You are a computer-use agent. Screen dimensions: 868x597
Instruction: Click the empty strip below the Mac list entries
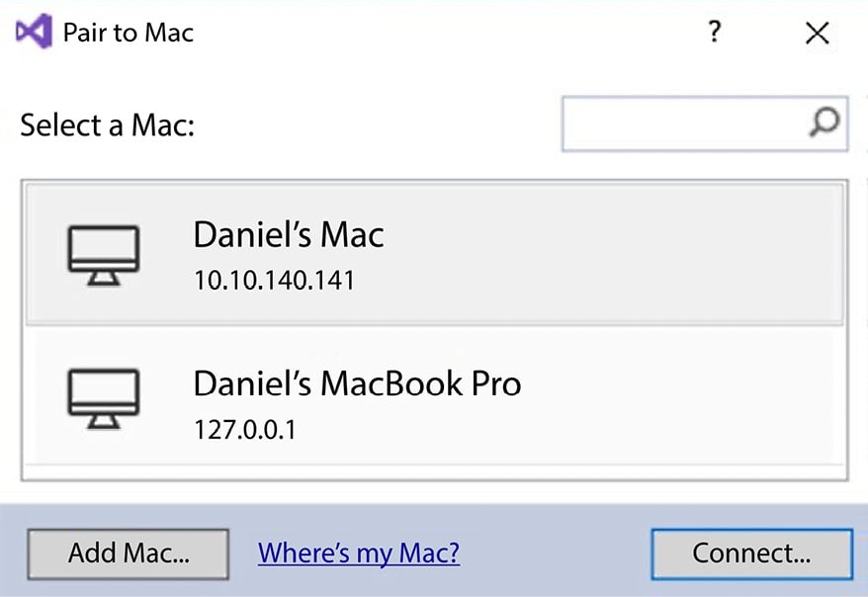coord(435,472)
